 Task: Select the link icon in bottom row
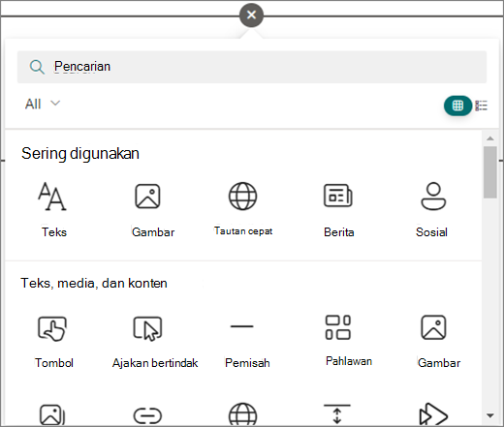tap(147, 415)
